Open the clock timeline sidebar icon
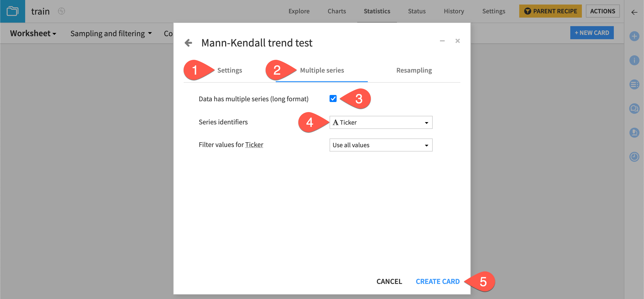This screenshot has width=644, height=299. [x=634, y=157]
